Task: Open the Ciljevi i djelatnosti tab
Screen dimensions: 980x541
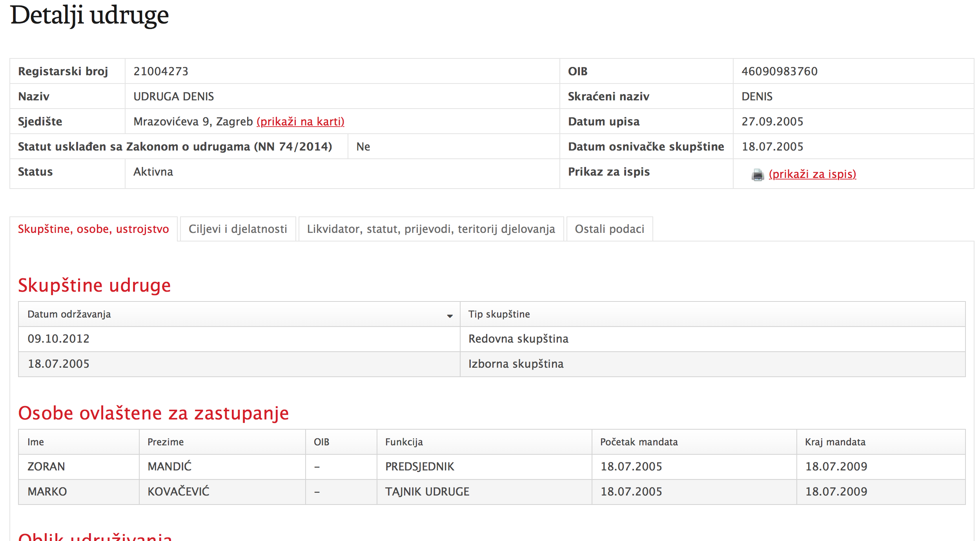Action: [x=238, y=229]
